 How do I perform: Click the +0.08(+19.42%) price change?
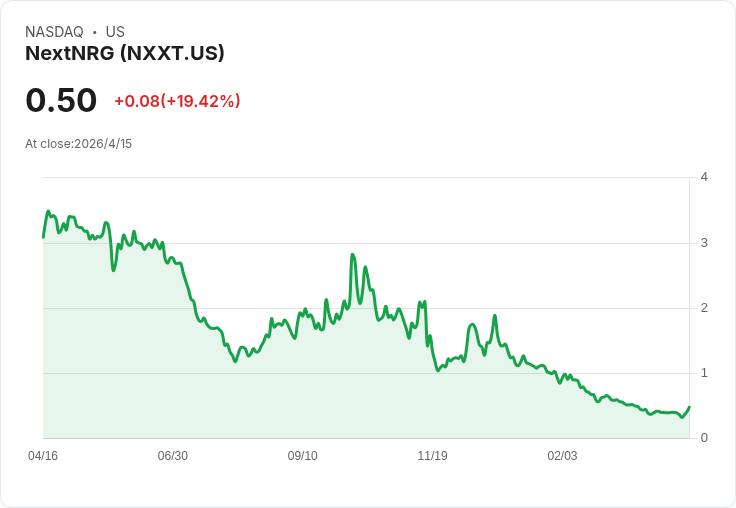(x=177, y=101)
